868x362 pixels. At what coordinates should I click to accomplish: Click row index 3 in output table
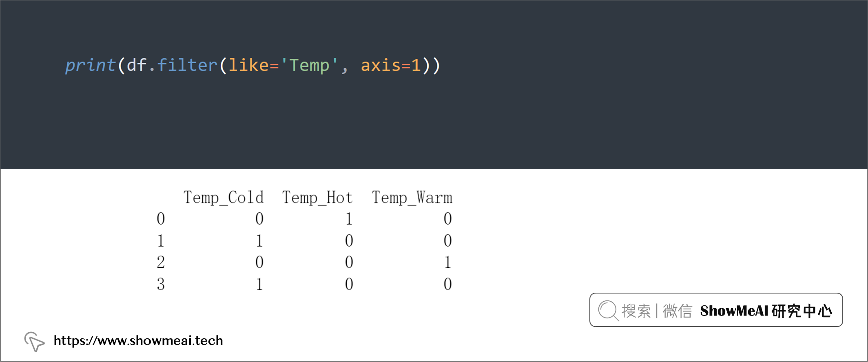pyautogui.click(x=161, y=284)
